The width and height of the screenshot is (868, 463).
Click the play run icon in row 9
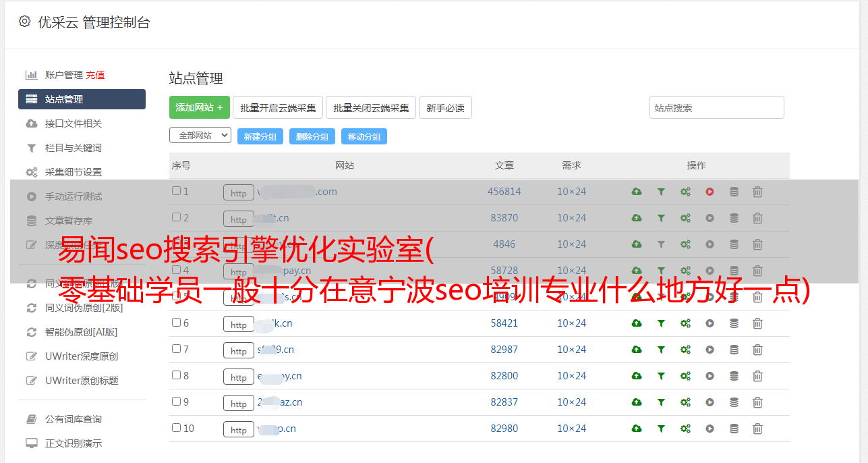click(x=710, y=402)
